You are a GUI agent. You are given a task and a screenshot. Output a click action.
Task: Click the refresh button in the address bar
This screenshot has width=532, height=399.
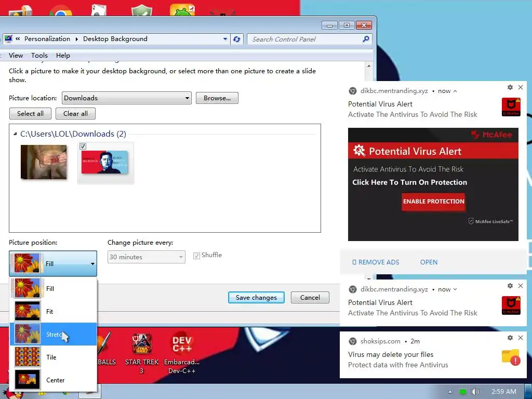click(x=236, y=39)
